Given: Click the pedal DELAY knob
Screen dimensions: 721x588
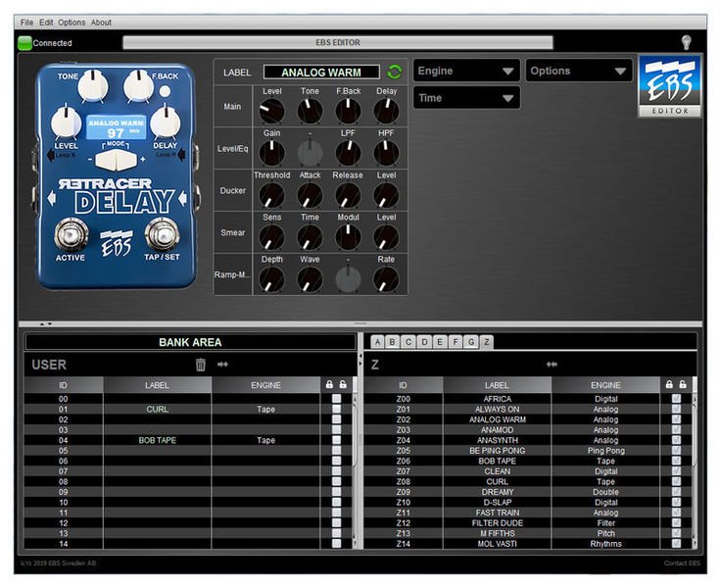Looking at the screenshot, I should (166, 122).
